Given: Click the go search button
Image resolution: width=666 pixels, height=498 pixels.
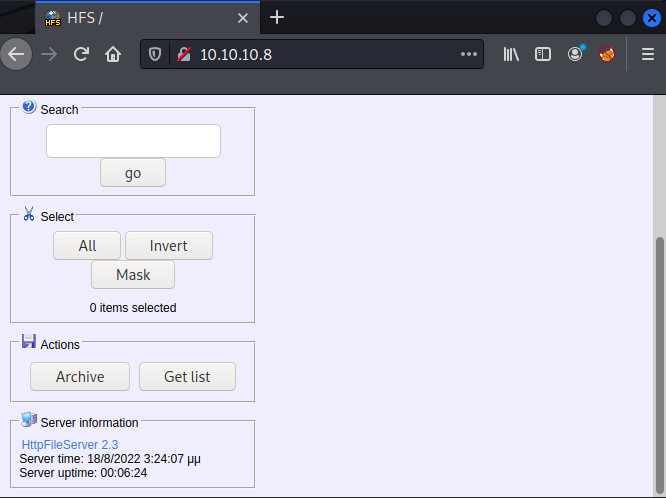Looking at the screenshot, I should pyautogui.click(x=133, y=173).
